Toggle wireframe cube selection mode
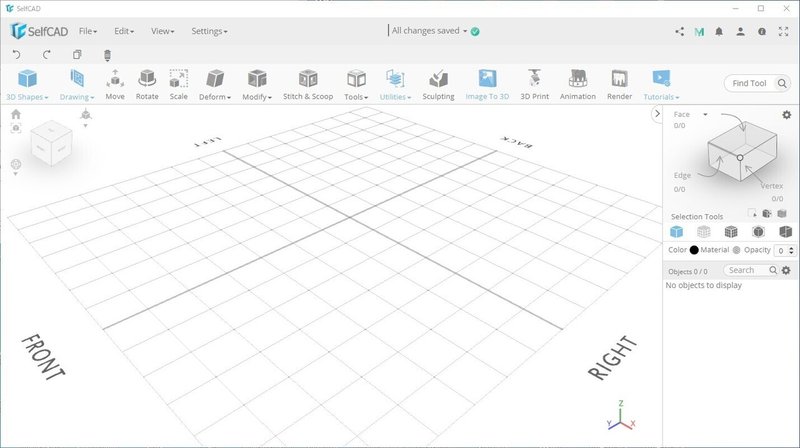This screenshot has height=448, width=800. [x=704, y=232]
